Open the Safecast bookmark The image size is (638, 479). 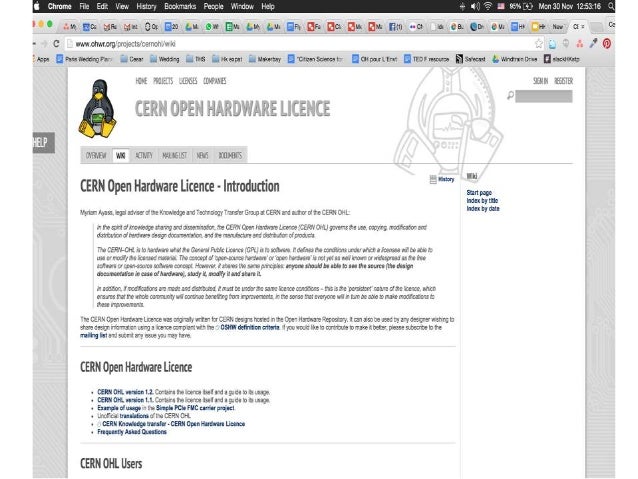[x=470, y=59]
